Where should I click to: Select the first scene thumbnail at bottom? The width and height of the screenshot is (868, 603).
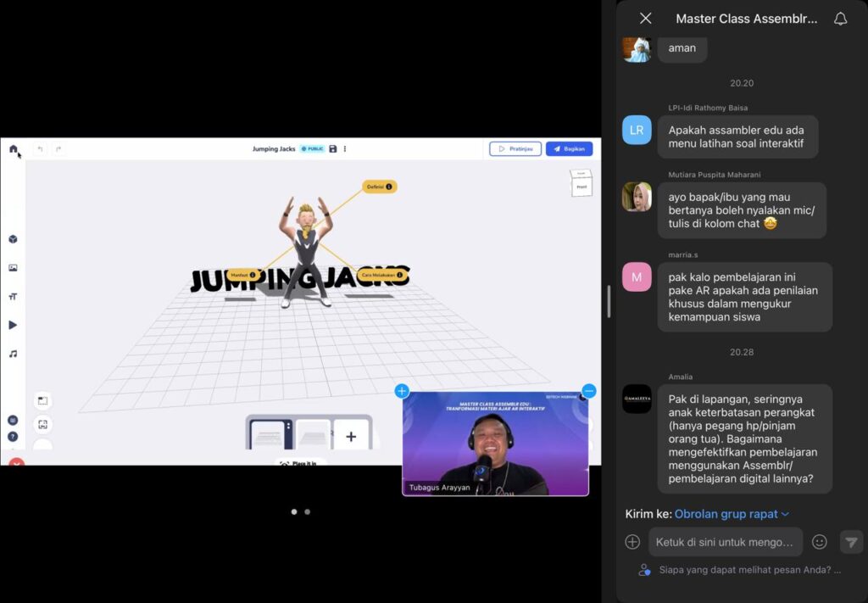point(269,435)
